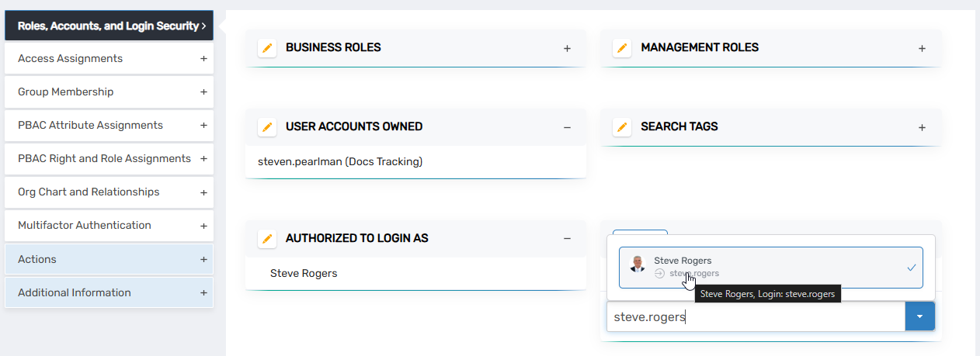The height and width of the screenshot is (356, 980).
Task: Click the Search Tags pencil icon
Action: click(x=622, y=127)
